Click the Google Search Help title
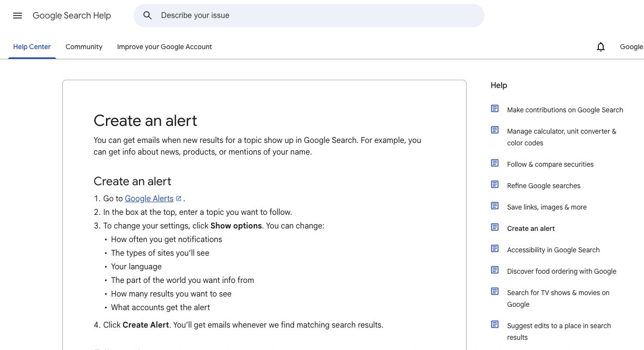This screenshot has width=644, height=350. 72,16
